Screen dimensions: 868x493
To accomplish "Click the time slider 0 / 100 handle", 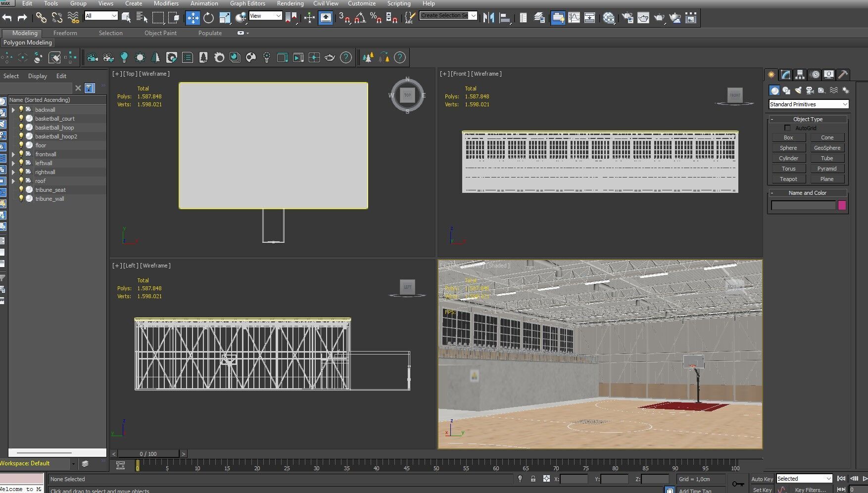I will (x=148, y=453).
